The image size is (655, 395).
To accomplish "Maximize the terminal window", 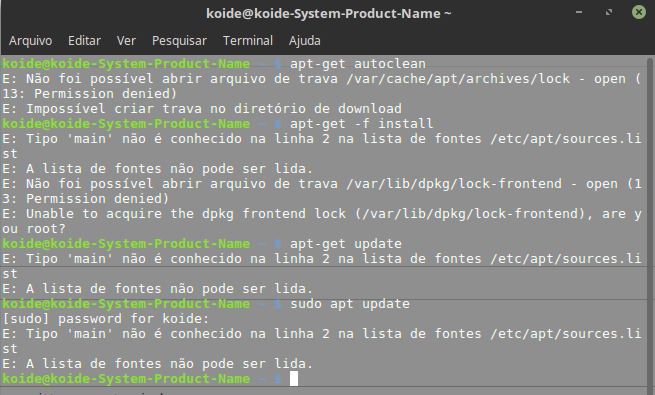I will 609,13.
